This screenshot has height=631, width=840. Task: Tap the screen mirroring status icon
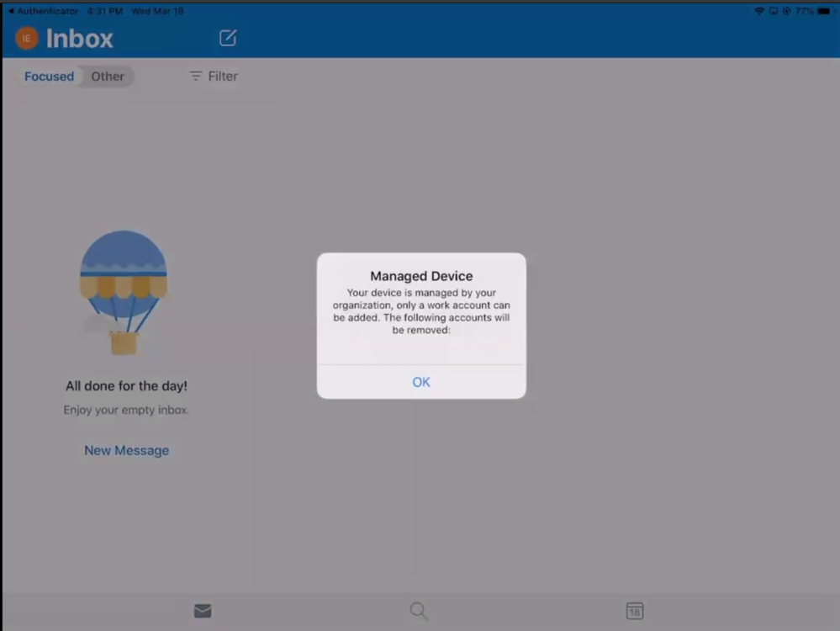pos(773,11)
